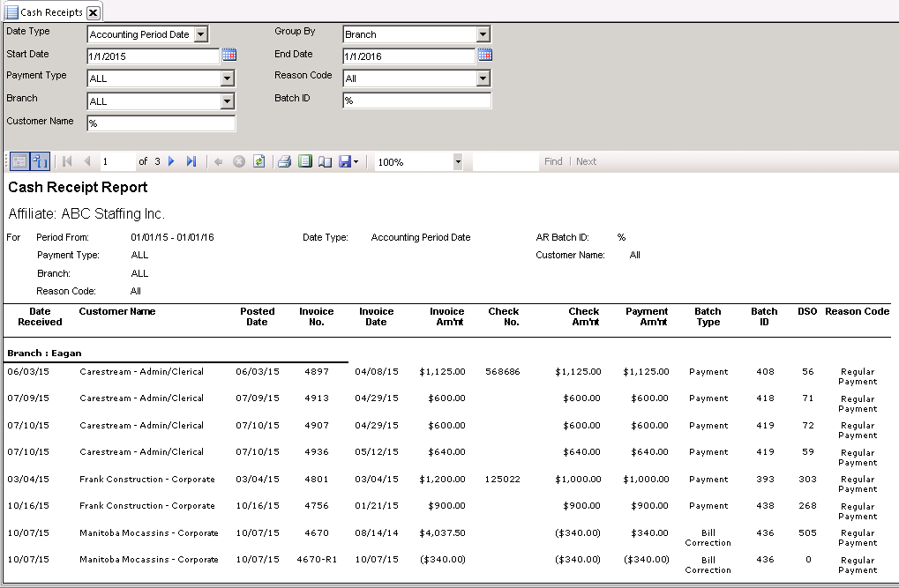Click the back to parent report arrow
Screen dimensions: 899x588
point(219,162)
